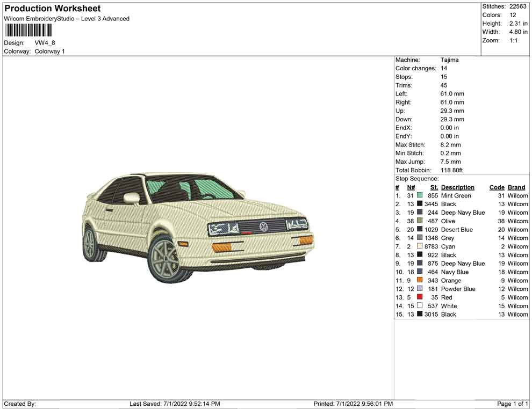The width and height of the screenshot is (532, 409).
Task: Click the Description column header
Action: click(457, 187)
